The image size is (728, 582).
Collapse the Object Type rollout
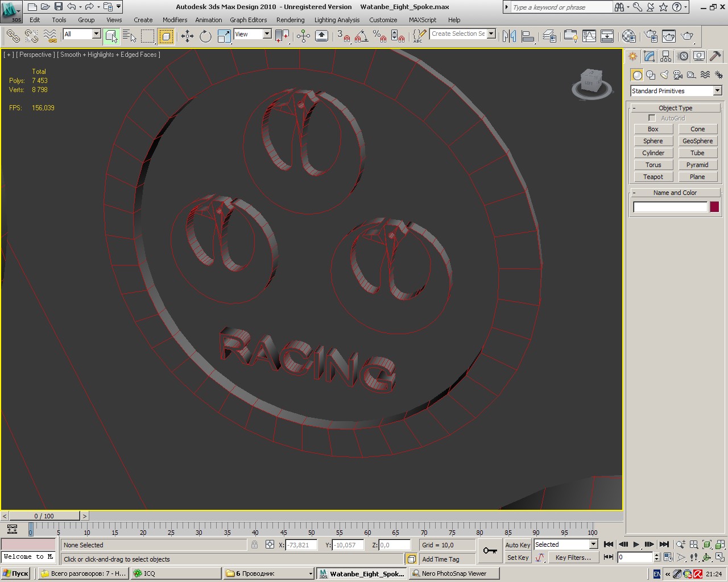pyautogui.click(x=675, y=108)
